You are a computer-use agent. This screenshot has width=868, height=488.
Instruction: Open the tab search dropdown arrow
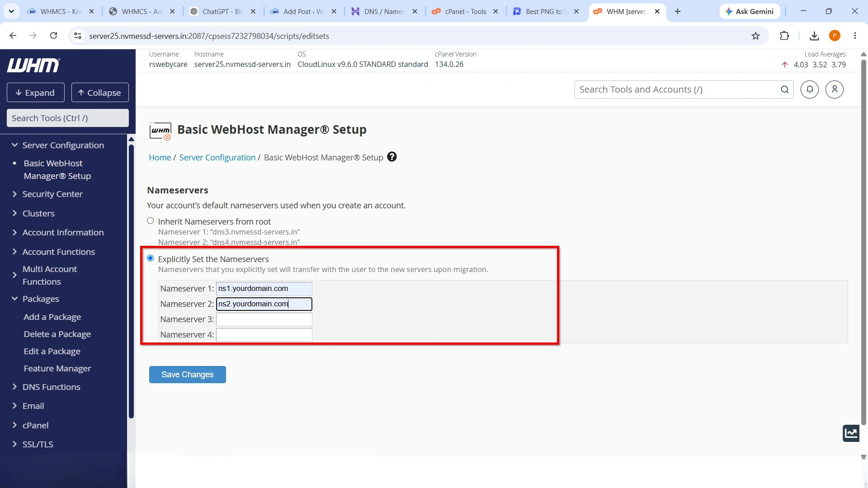click(x=11, y=11)
